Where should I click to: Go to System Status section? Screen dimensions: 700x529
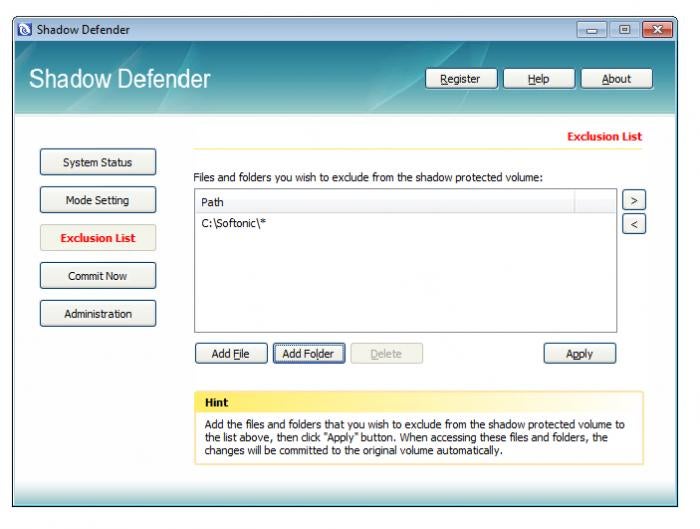(98, 162)
